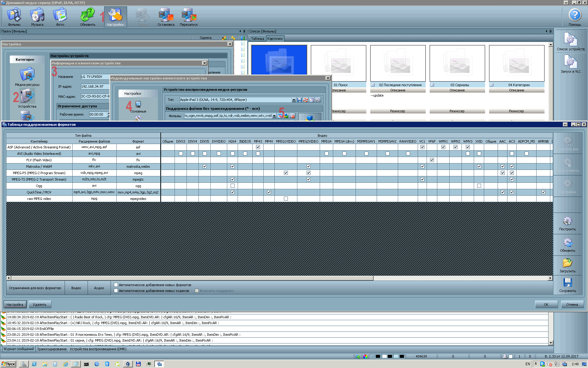Expand the Фильмы file extensions dropdown
The width and height of the screenshot is (588, 368).
pos(274,116)
